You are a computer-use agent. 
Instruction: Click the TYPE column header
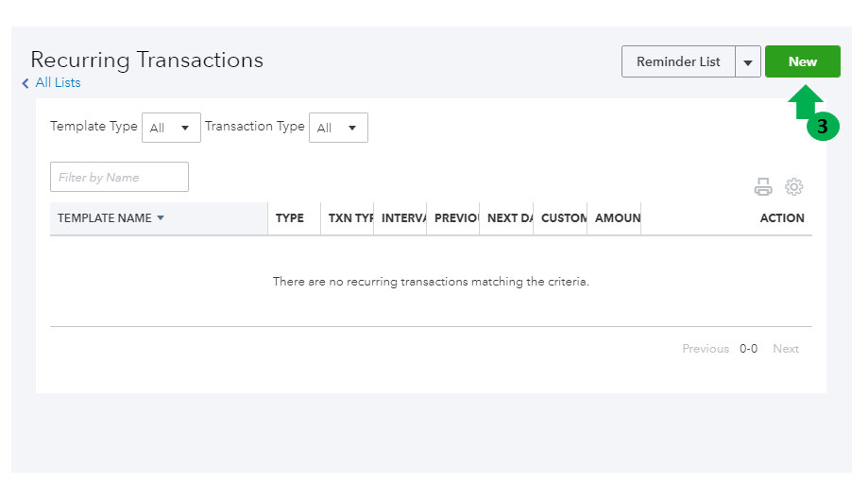point(290,218)
